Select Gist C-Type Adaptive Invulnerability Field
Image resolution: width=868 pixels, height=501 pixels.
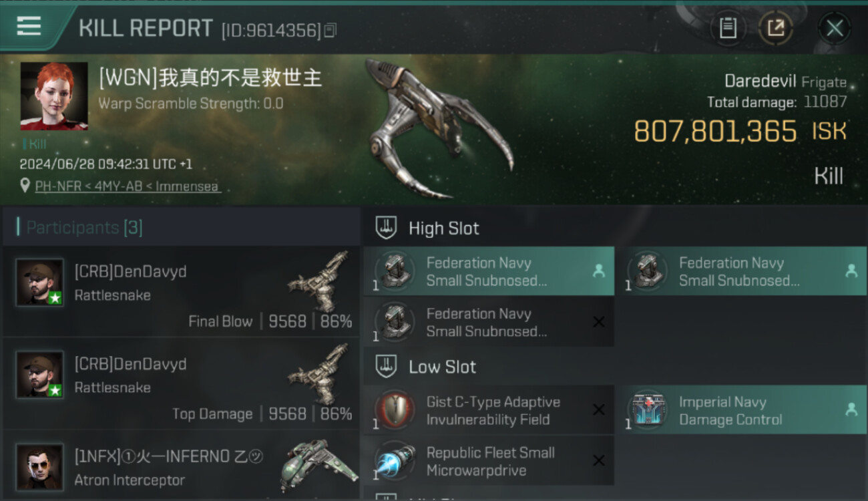point(489,410)
